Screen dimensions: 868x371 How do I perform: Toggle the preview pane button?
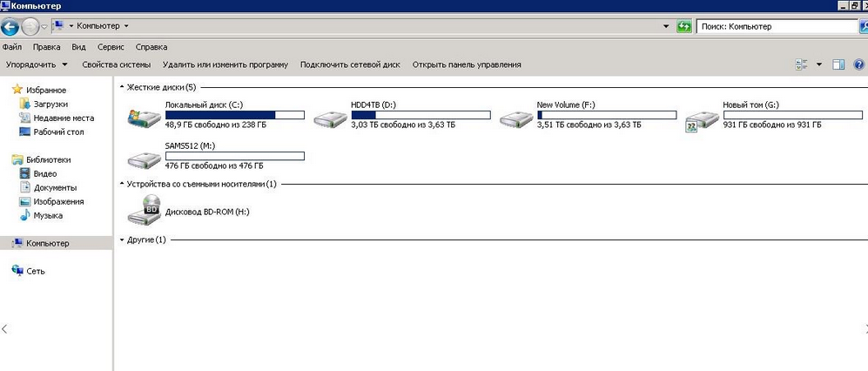(x=838, y=64)
